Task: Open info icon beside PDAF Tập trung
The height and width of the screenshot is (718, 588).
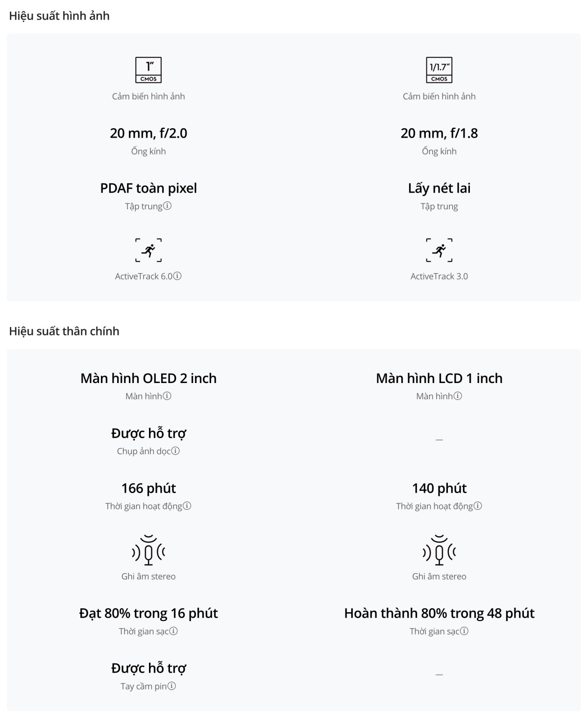Action: (x=168, y=206)
